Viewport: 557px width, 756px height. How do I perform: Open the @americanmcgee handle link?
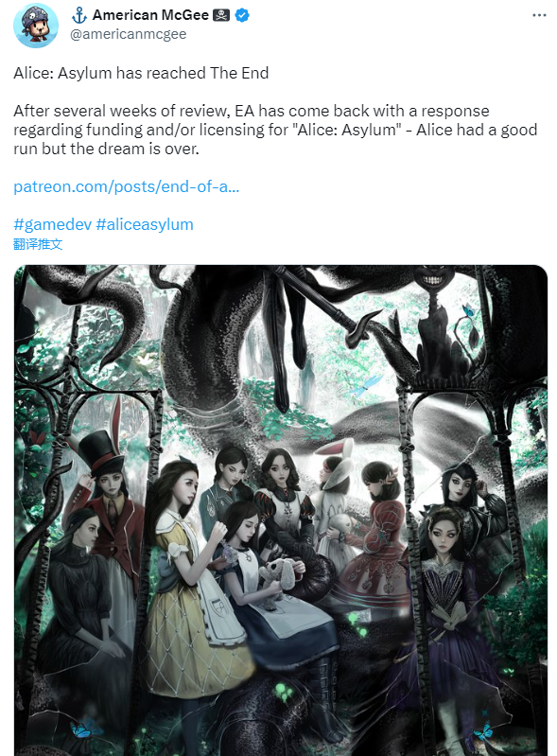[129, 34]
